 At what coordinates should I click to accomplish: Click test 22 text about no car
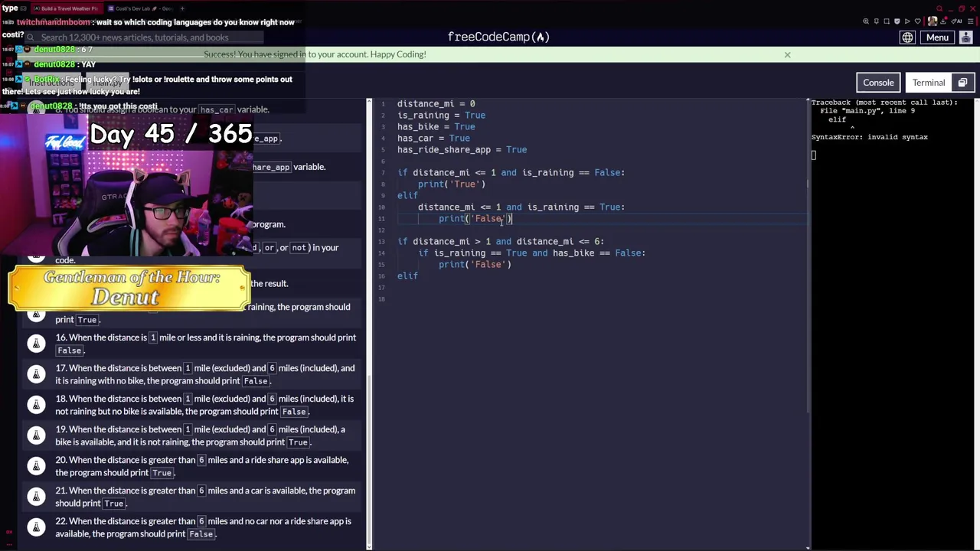click(204, 527)
